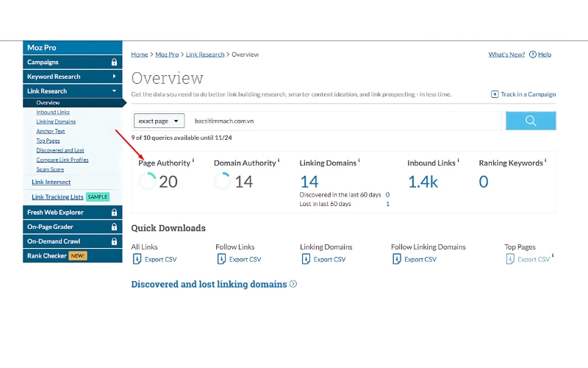Open Link Intersect link
Viewport: 588px width, 368px height.
tap(51, 182)
